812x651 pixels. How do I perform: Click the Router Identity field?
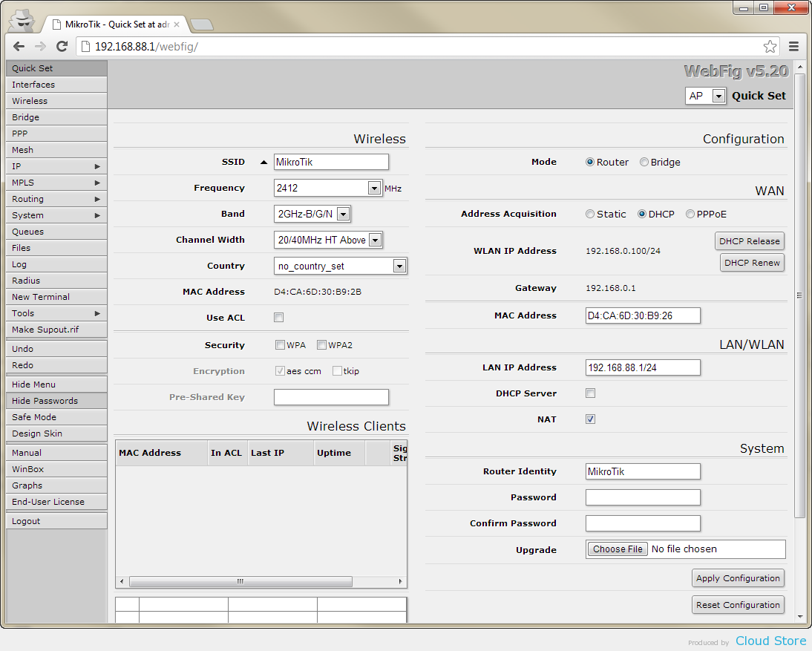pos(644,471)
